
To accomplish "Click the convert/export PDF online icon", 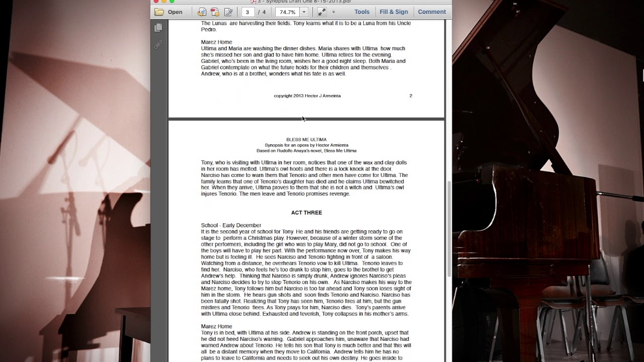I will 202,12.
